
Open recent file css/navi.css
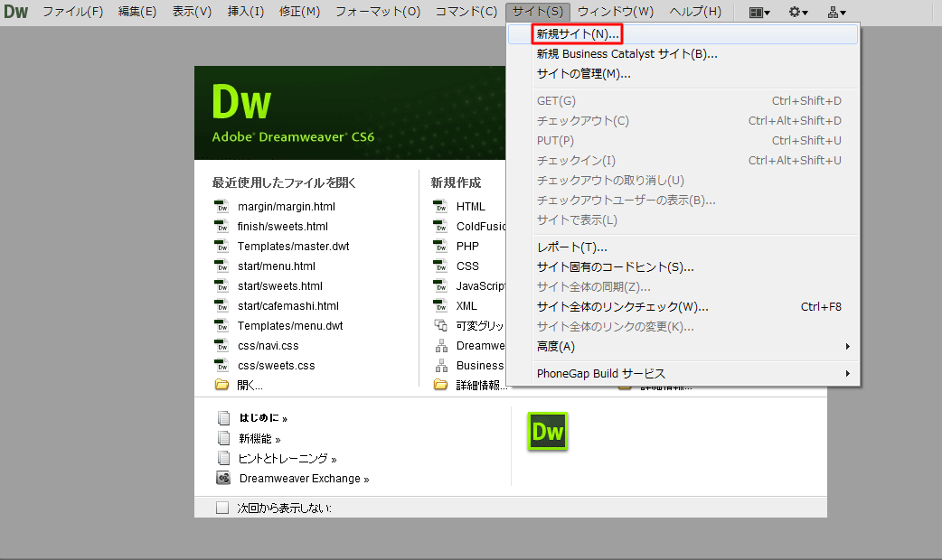click(268, 345)
